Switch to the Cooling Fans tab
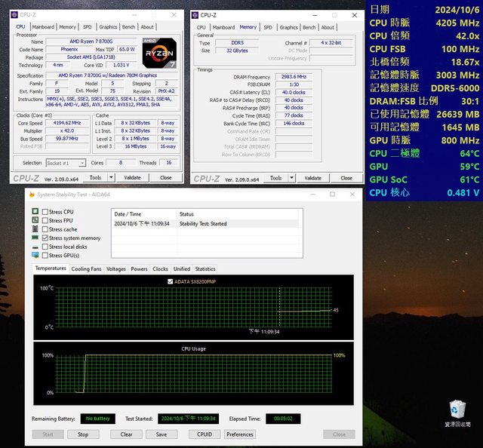The image size is (483, 448). coord(86,268)
